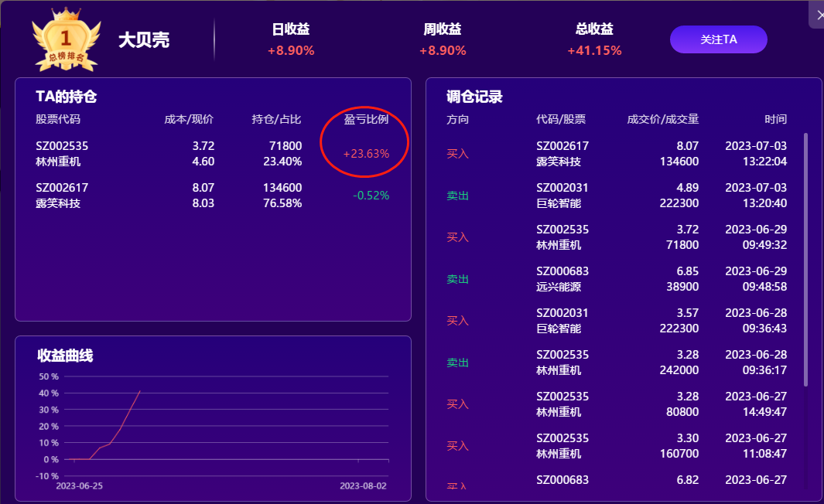Screen dimensions: 824x504
Task: Click the 2023-08-02 chart axis date
Action: click(363, 486)
